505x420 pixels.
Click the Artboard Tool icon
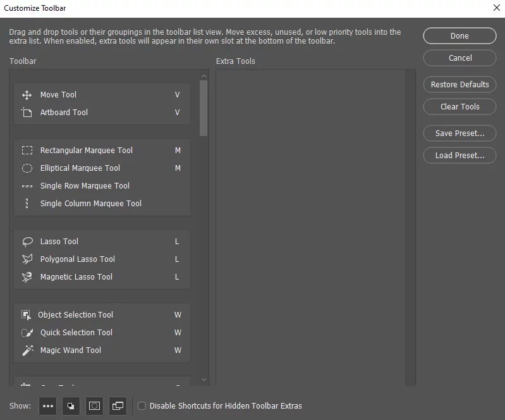tap(27, 113)
